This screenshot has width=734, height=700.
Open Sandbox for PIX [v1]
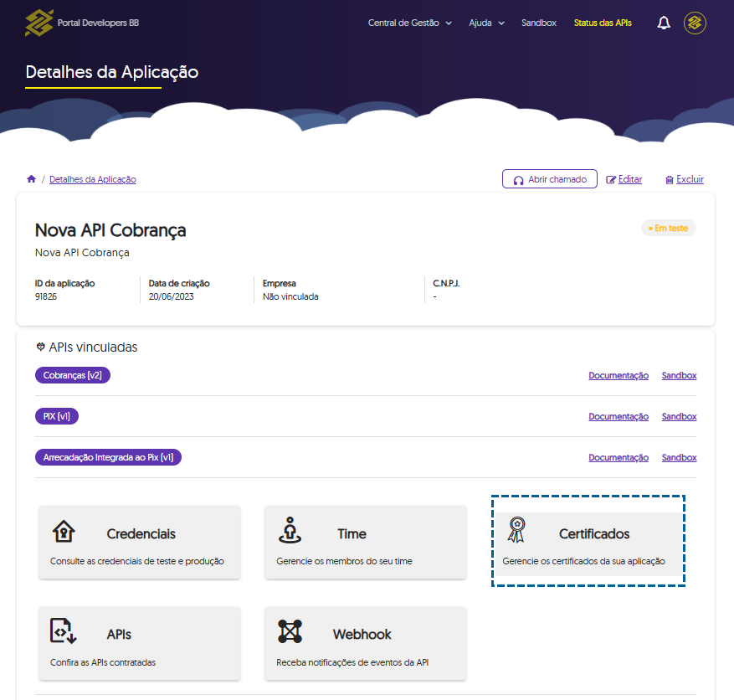680,416
